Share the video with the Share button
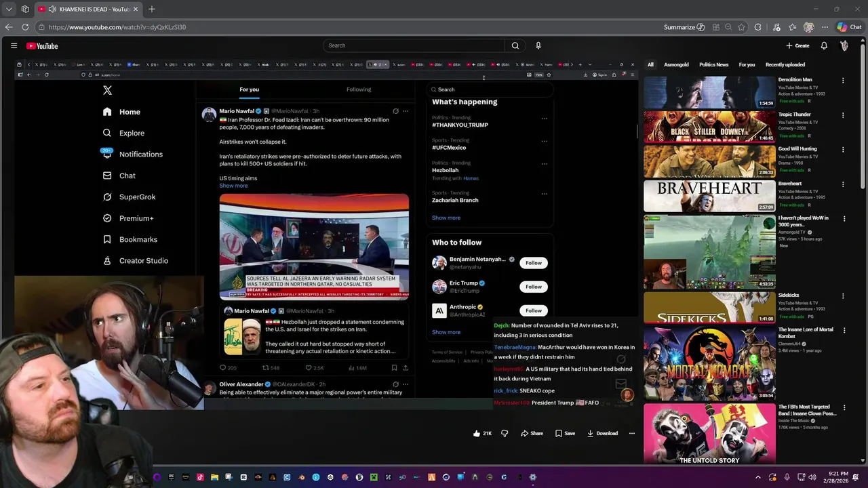Viewport: 868px width, 488px height. coord(532,433)
